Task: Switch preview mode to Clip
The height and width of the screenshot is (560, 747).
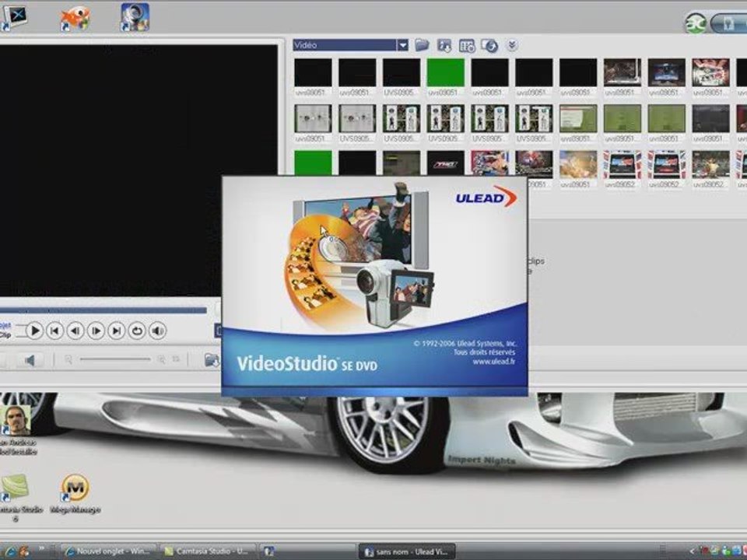Action: [5, 335]
